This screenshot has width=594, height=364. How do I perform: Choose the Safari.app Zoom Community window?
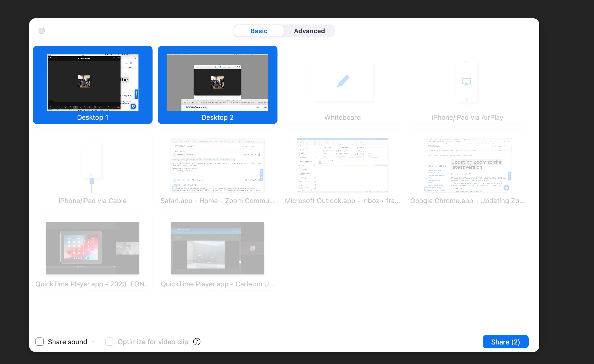click(217, 166)
